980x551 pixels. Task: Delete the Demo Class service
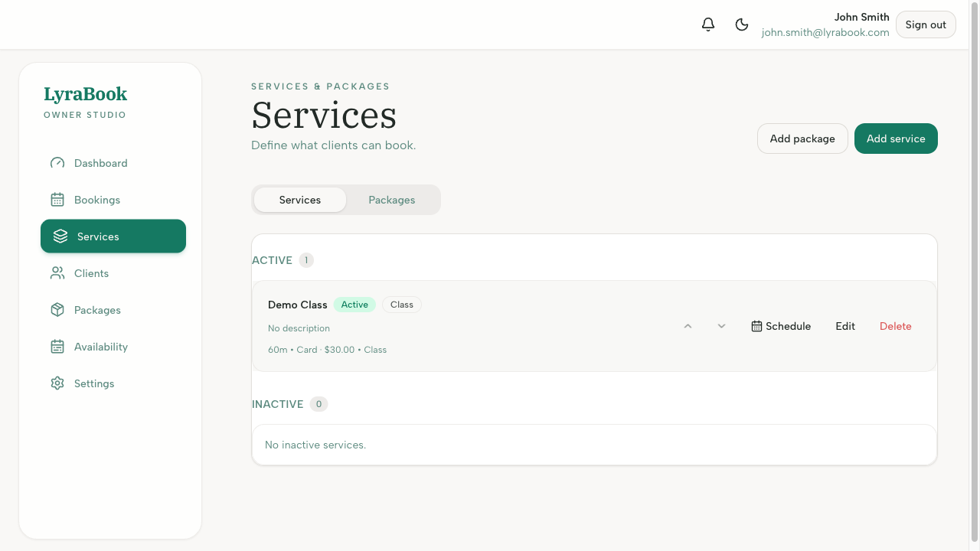(895, 326)
